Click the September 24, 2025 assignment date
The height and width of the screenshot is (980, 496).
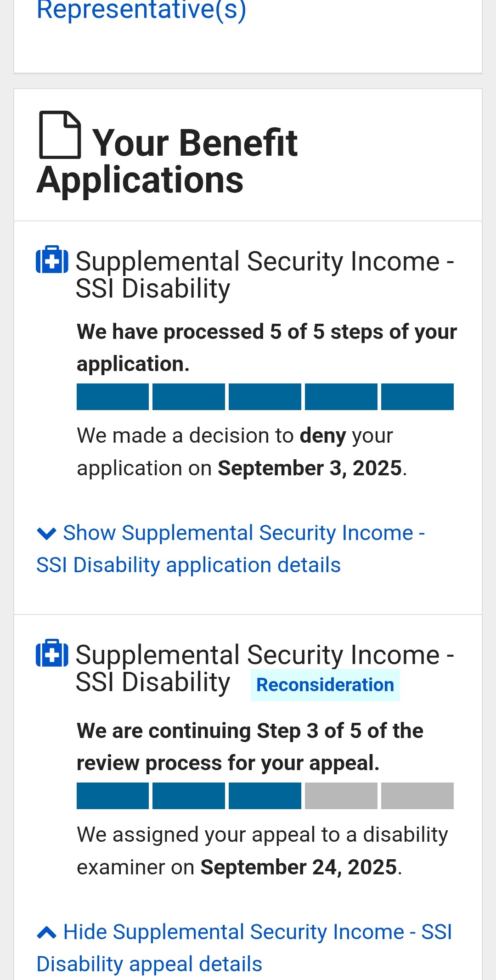tap(299, 867)
